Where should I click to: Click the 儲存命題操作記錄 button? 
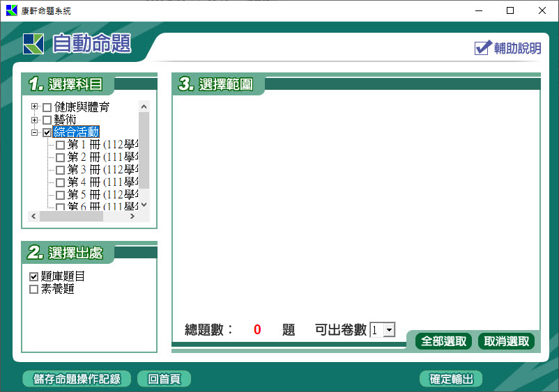pos(77,379)
